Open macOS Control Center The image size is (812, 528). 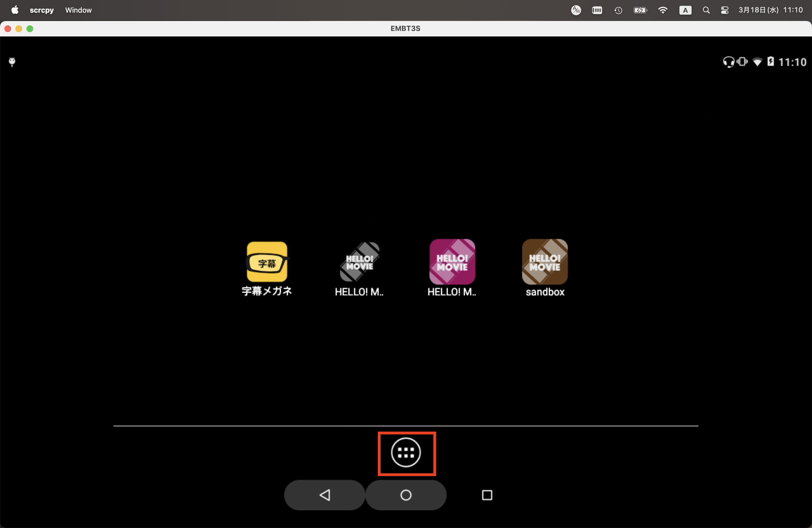point(725,10)
